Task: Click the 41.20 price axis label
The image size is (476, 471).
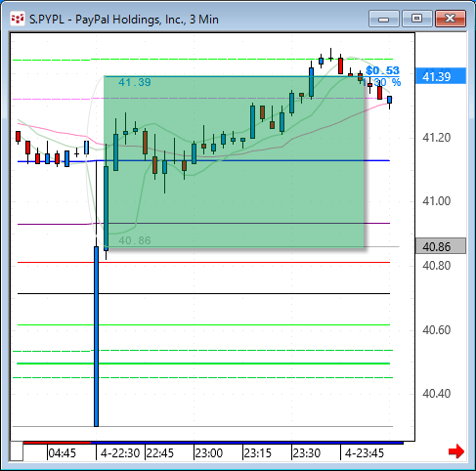Action: click(x=437, y=138)
